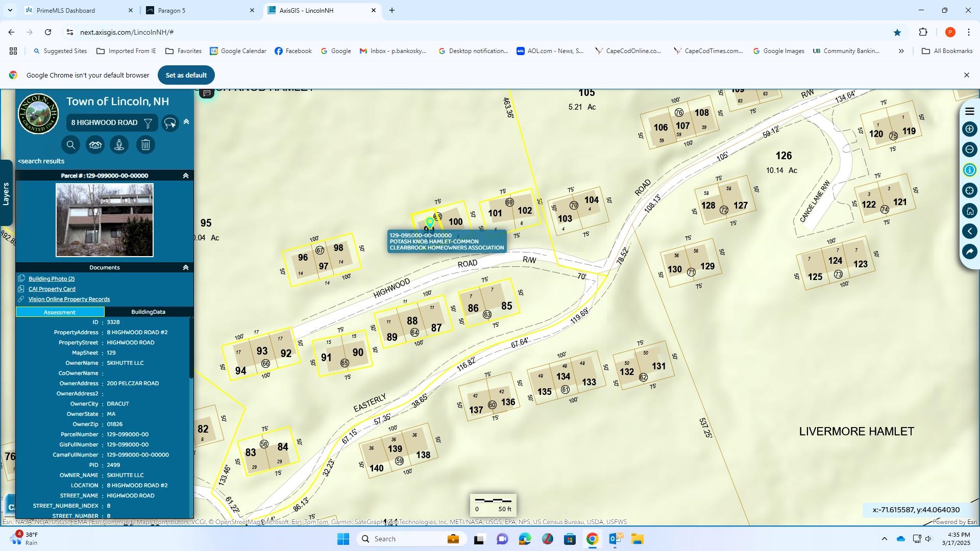Viewport: 980px width, 551px height.
Task: Bookmark star this page
Action: [897, 32]
